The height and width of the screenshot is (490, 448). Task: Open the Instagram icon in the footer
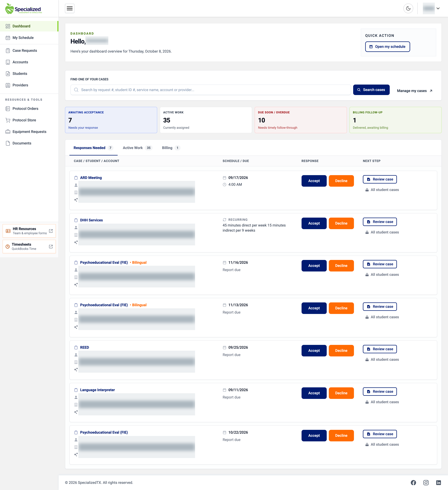(426, 483)
